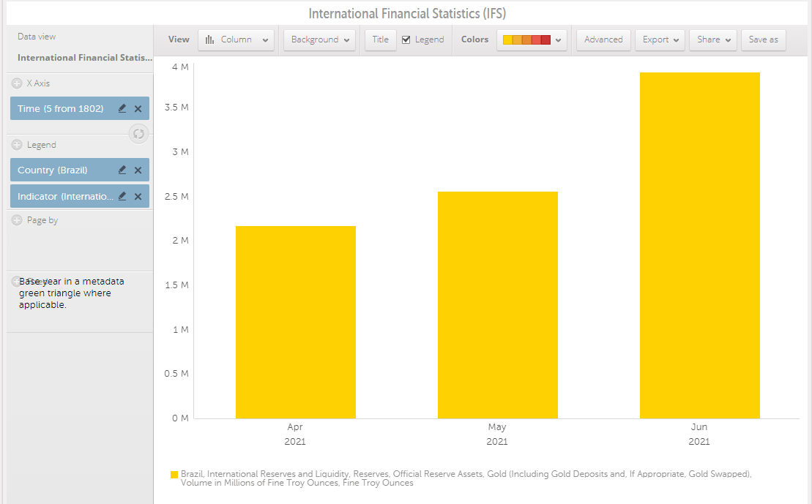Add a dimension to X Axis
The height and width of the screenshot is (504, 812).
point(17,83)
